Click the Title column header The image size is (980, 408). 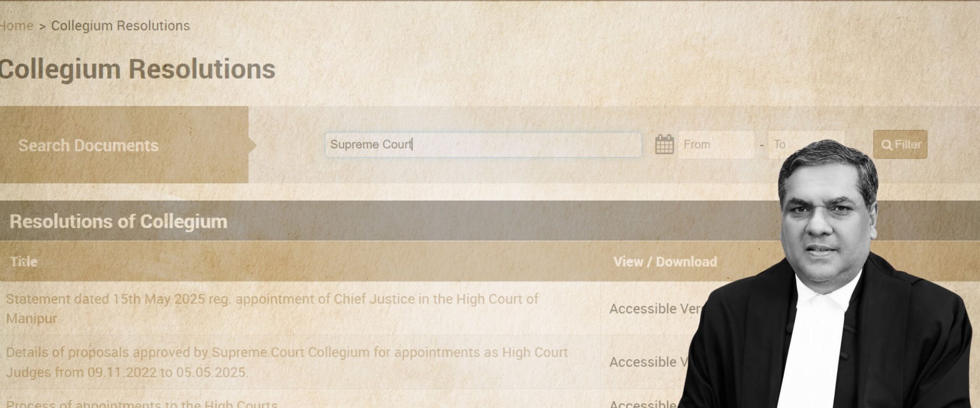point(24,262)
